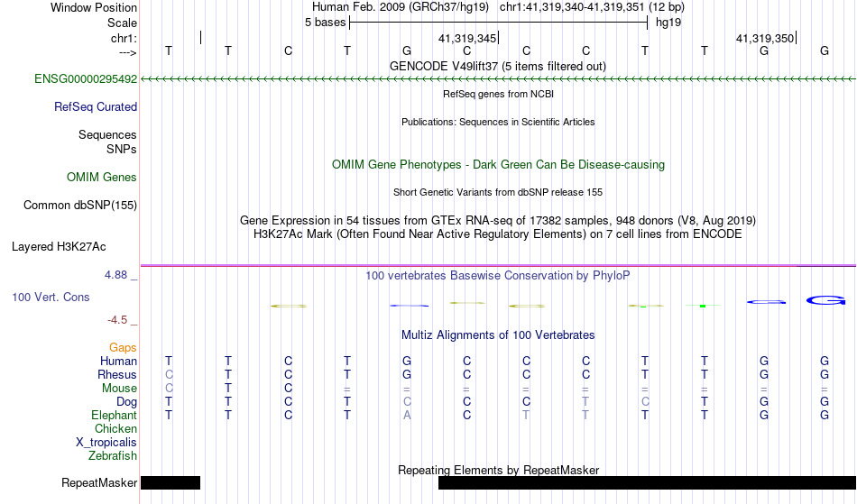857x504 pixels.
Task: Select the Dog species label
Action: [x=126, y=402]
